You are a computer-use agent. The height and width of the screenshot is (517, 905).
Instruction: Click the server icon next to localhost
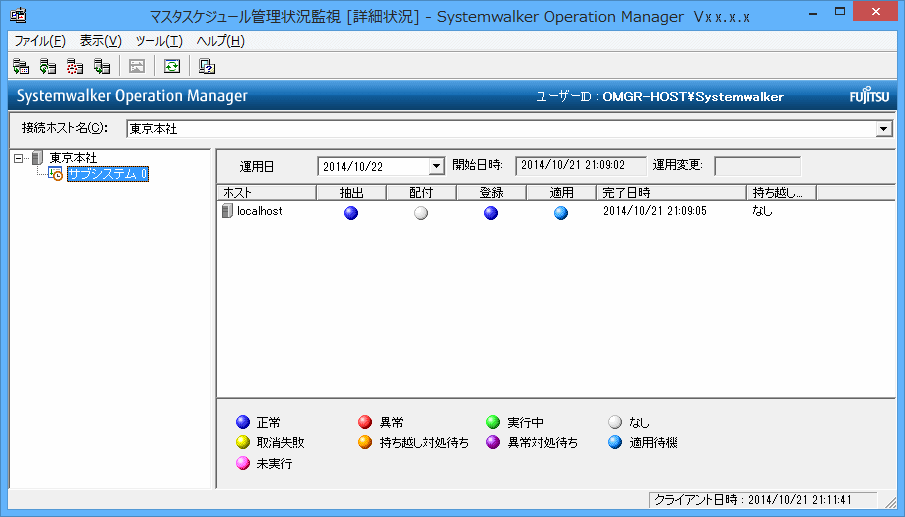[227, 211]
